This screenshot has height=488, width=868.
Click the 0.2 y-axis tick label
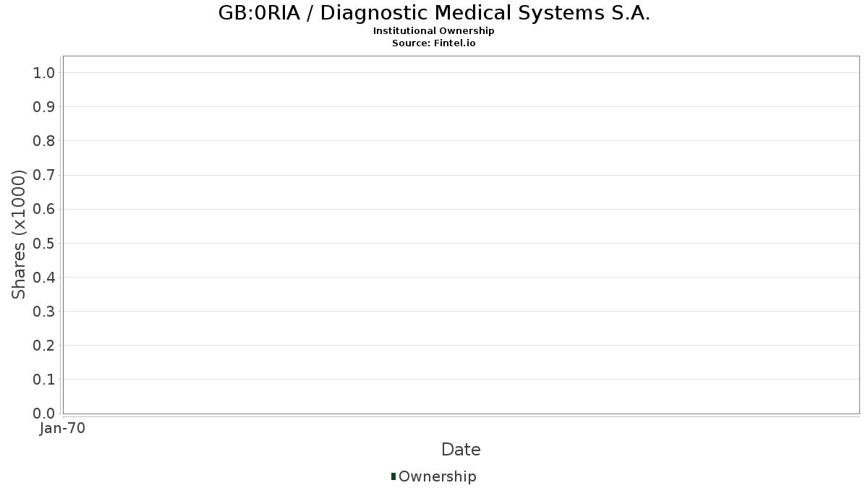coord(44,346)
